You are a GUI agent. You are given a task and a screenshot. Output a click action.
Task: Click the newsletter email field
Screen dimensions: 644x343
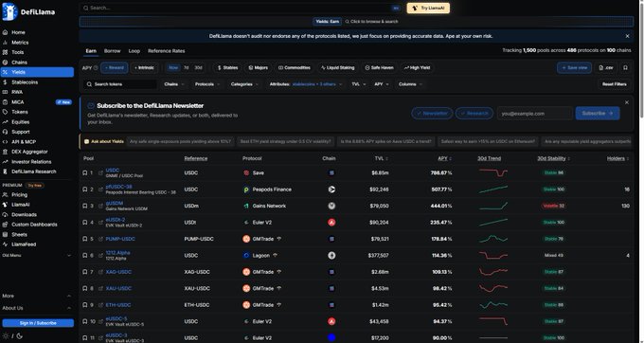click(x=534, y=114)
